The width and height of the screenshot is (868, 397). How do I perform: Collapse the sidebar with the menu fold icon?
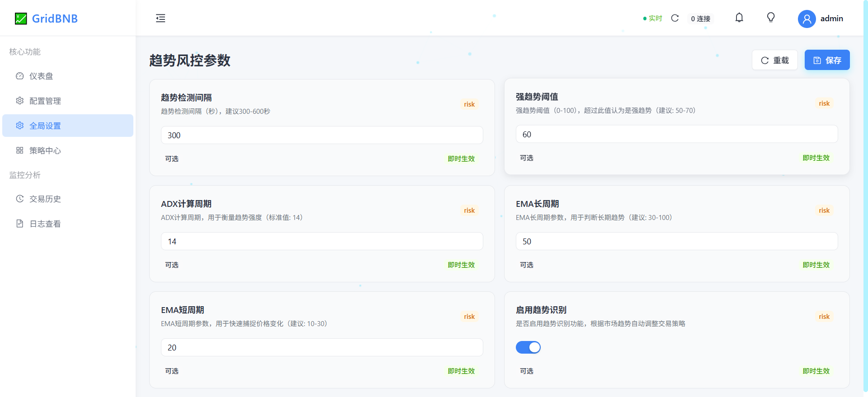160,19
